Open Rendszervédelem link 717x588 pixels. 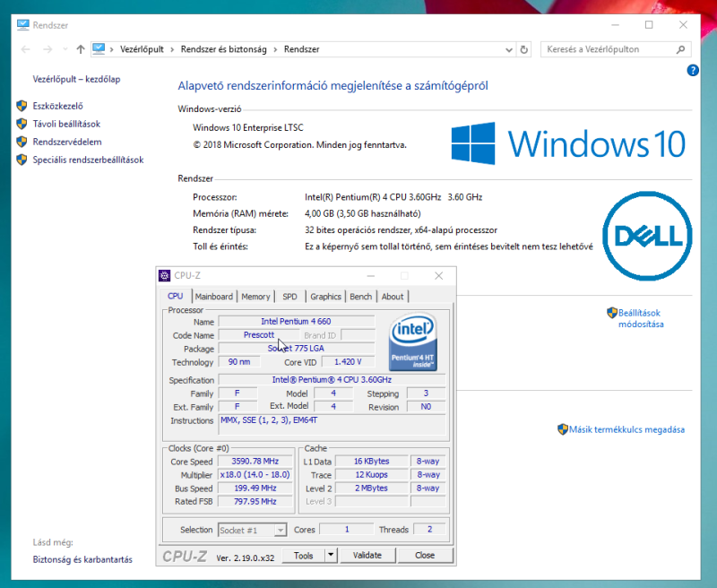(67, 142)
